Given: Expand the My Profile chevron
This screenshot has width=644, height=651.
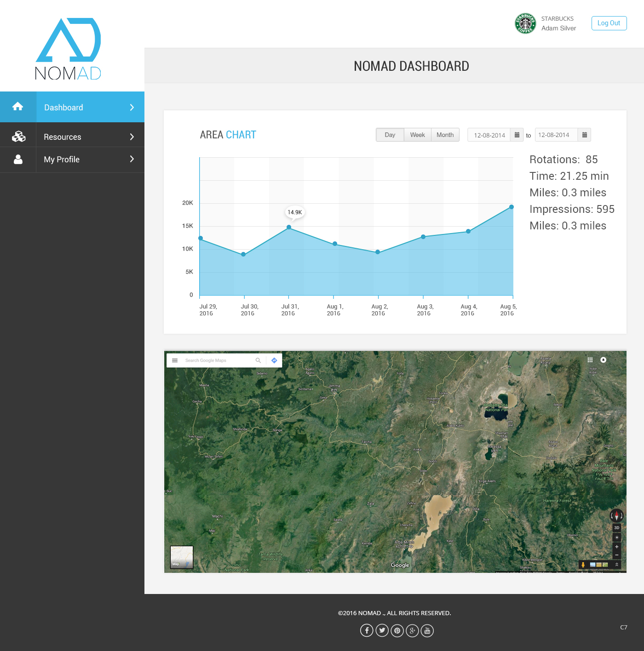Looking at the screenshot, I should [x=132, y=159].
